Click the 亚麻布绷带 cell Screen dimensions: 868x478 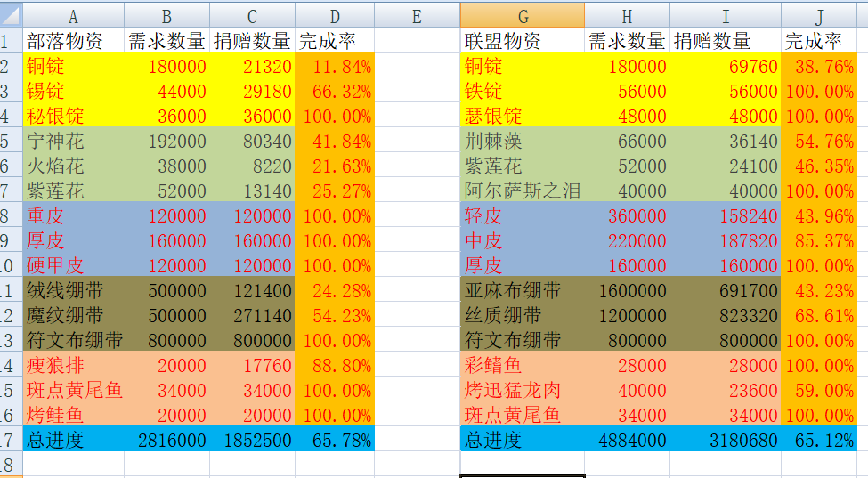[523, 290]
